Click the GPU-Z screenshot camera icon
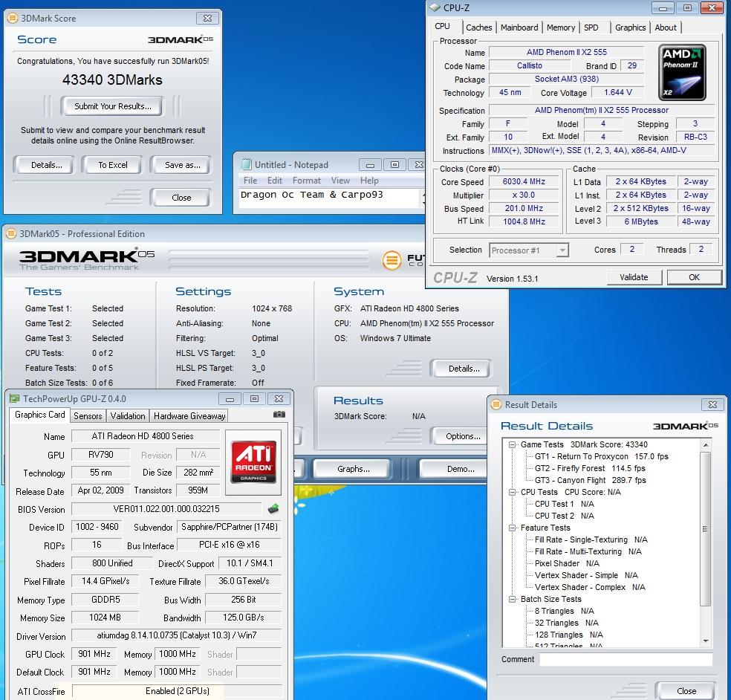 tap(279, 414)
